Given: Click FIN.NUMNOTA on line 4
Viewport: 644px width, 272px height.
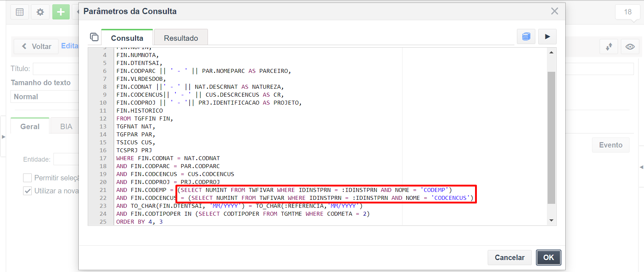Looking at the screenshot, I should 138,55.
